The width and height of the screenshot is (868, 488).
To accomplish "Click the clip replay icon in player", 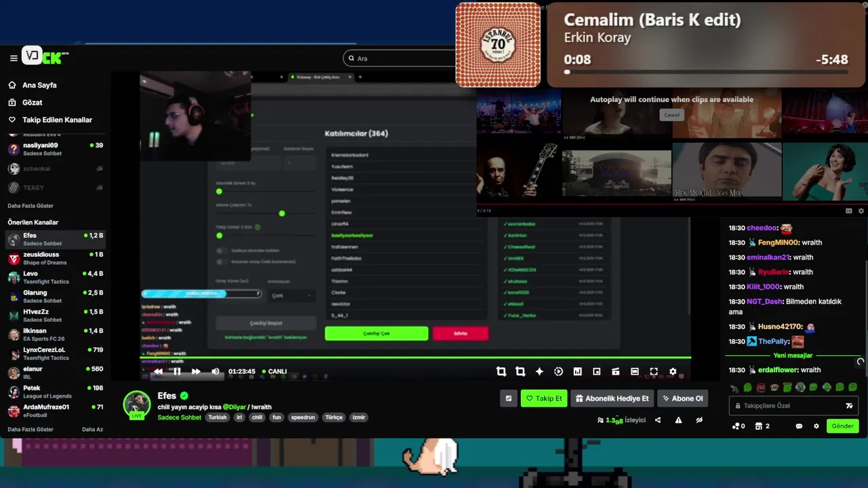I will (x=558, y=371).
